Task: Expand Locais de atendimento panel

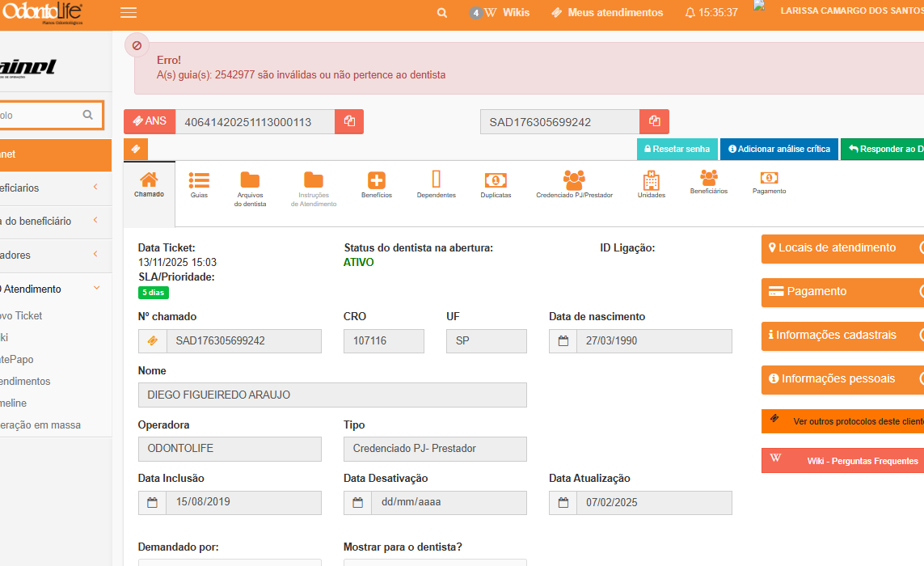Action: pyautogui.click(x=837, y=248)
